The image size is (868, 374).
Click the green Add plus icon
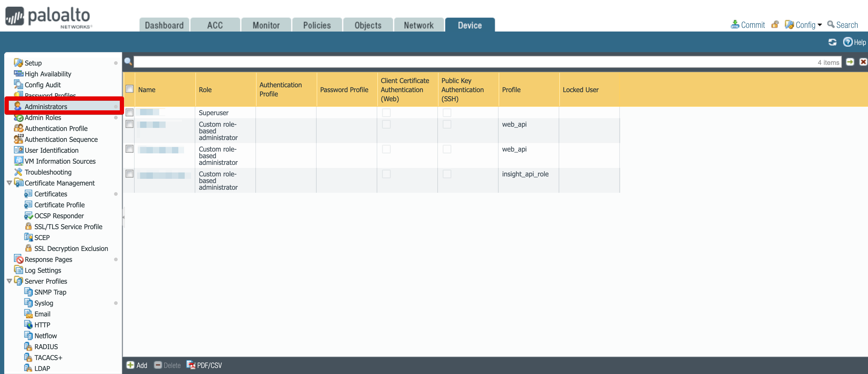(130, 365)
